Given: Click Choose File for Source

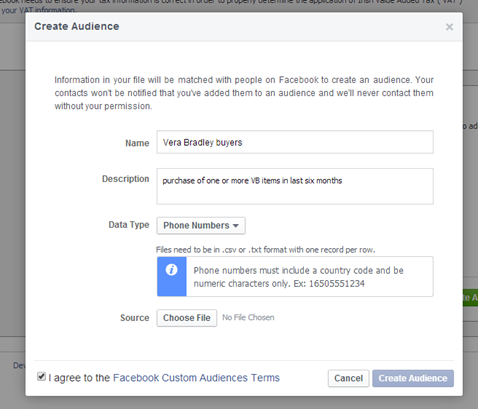Looking at the screenshot, I should [x=187, y=318].
